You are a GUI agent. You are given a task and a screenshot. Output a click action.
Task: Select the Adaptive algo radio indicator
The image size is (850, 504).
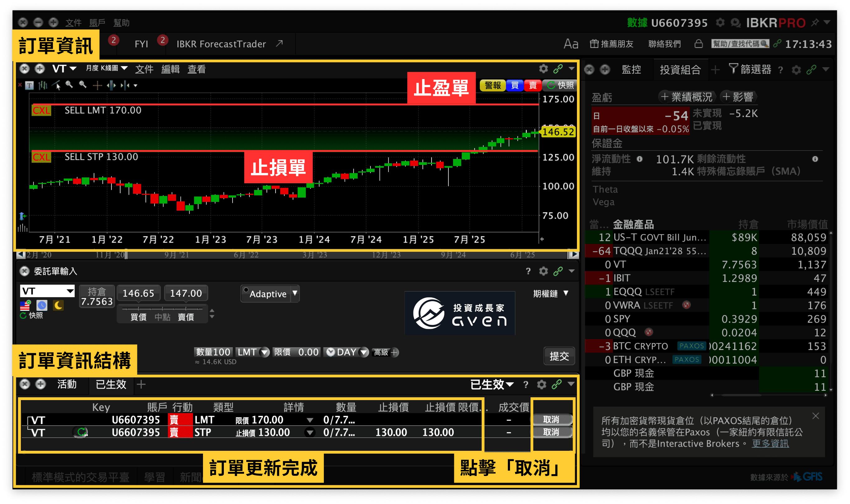[x=246, y=289]
